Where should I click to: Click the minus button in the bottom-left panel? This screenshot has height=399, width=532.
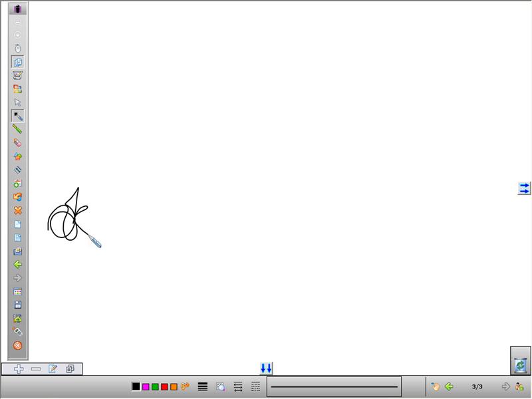pyautogui.click(x=36, y=369)
